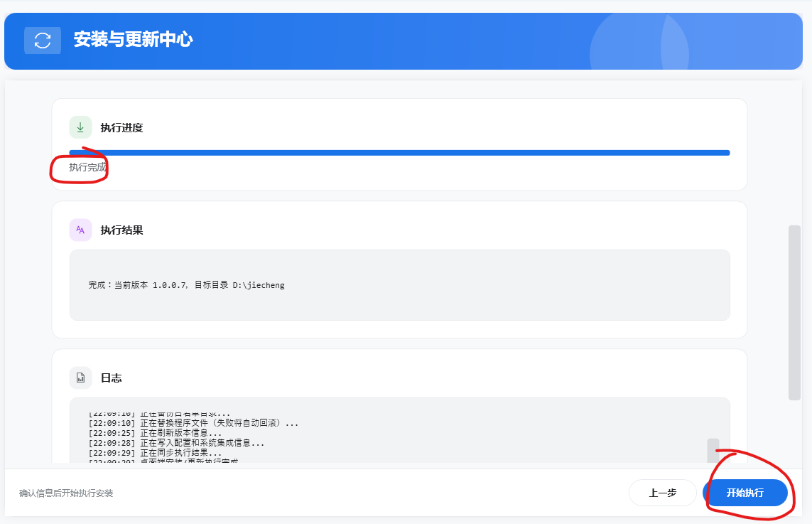Image resolution: width=812 pixels, height=524 pixels.
Task: Click the purple text icon beside 执行结果
Action: (80, 230)
